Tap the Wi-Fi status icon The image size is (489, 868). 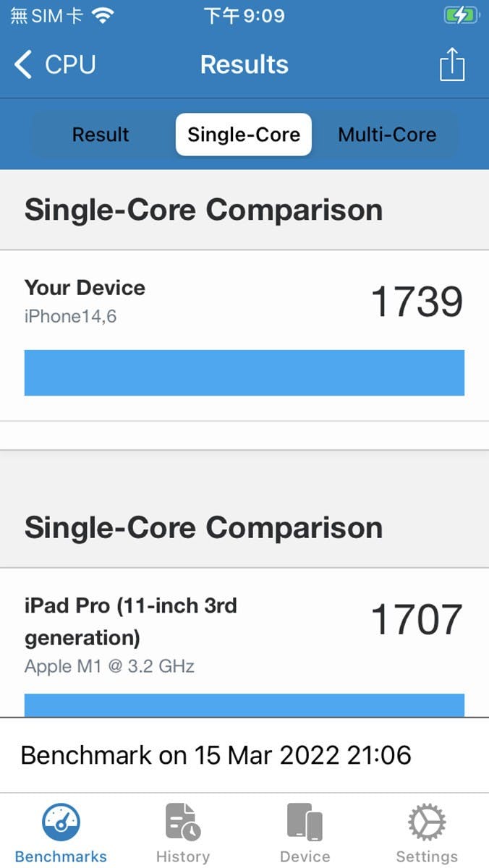[x=104, y=16]
